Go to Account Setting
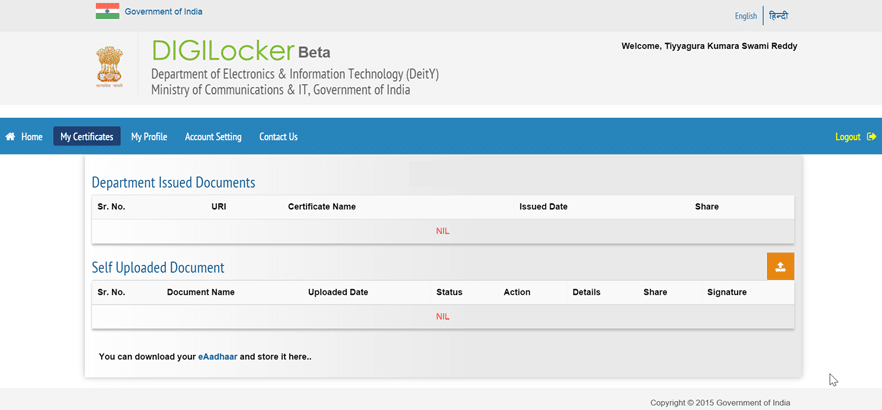882x410 pixels. point(213,137)
